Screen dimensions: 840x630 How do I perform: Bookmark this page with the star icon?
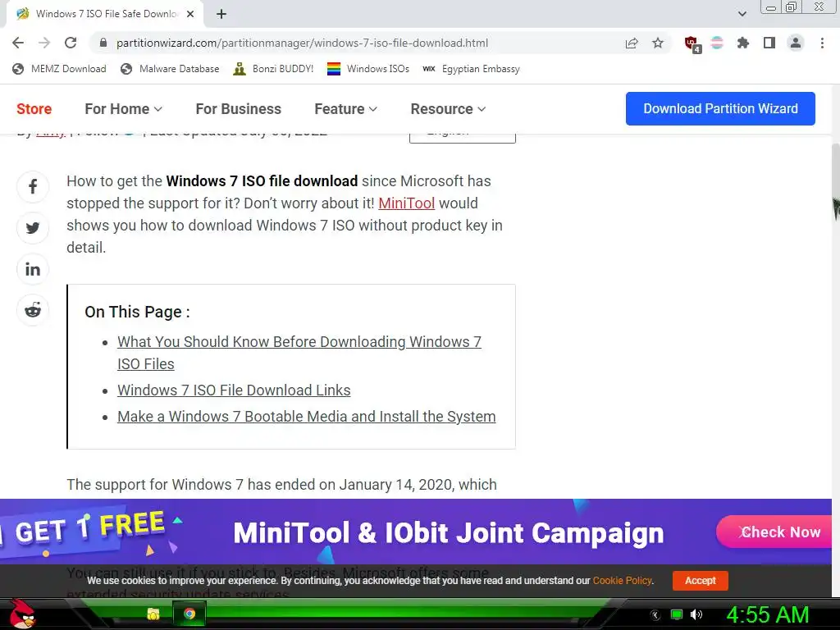(x=658, y=43)
